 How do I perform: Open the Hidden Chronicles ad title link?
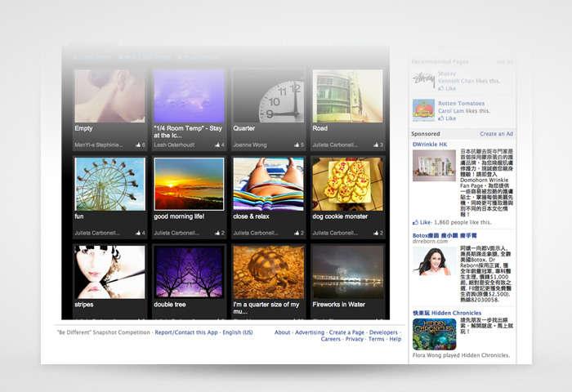[447, 313]
